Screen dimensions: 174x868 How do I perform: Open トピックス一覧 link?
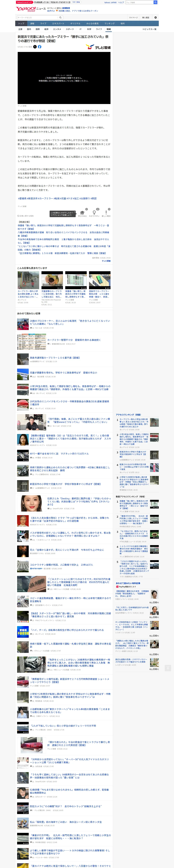pyautogui.click(x=149, y=29)
